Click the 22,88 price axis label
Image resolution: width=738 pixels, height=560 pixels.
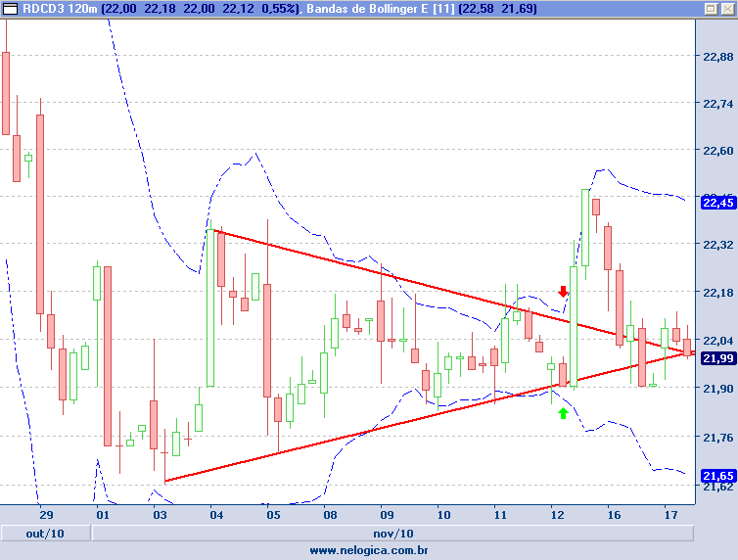[x=718, y=56]
